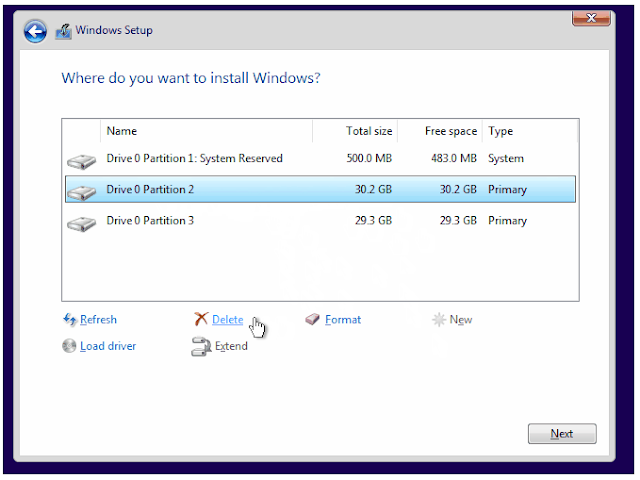Click the Extend drive icon
This screenshot has width=640, height=480.
[201, 347]
